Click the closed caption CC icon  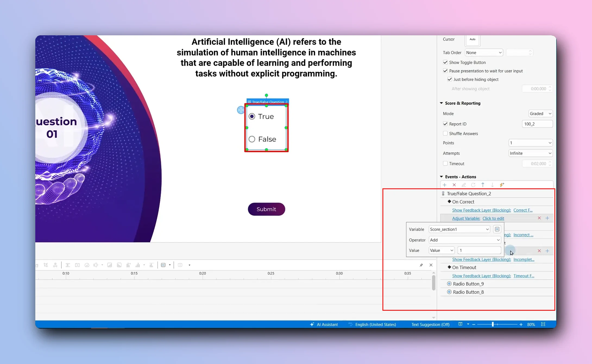pyautogui.click(x=163, y=265)
